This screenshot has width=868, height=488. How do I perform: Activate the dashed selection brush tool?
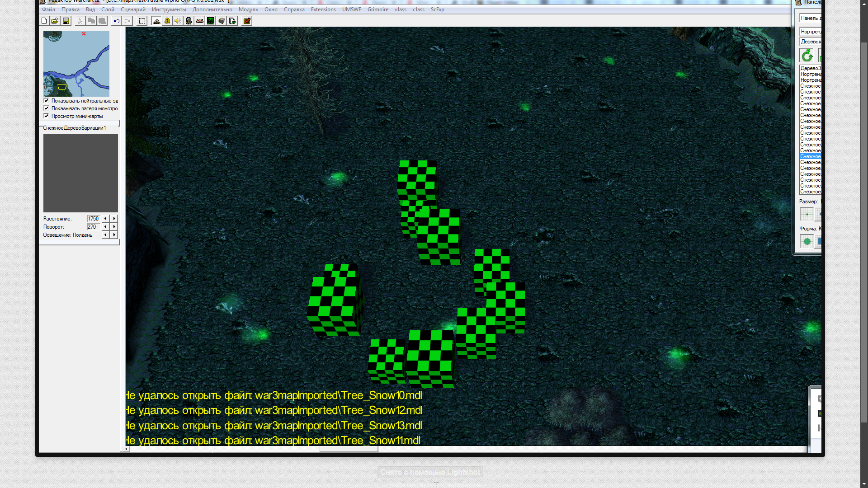(x=142, y=21)
